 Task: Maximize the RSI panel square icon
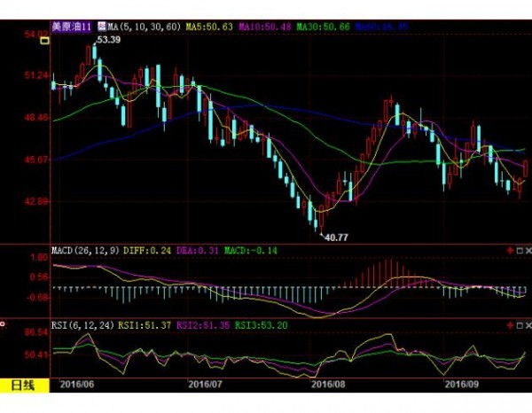[517, 325]
